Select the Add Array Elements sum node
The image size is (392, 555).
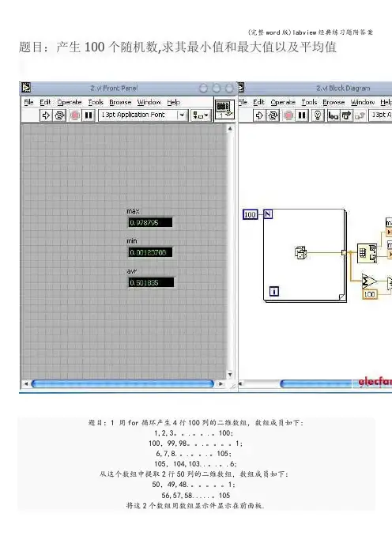coord(369,281)
